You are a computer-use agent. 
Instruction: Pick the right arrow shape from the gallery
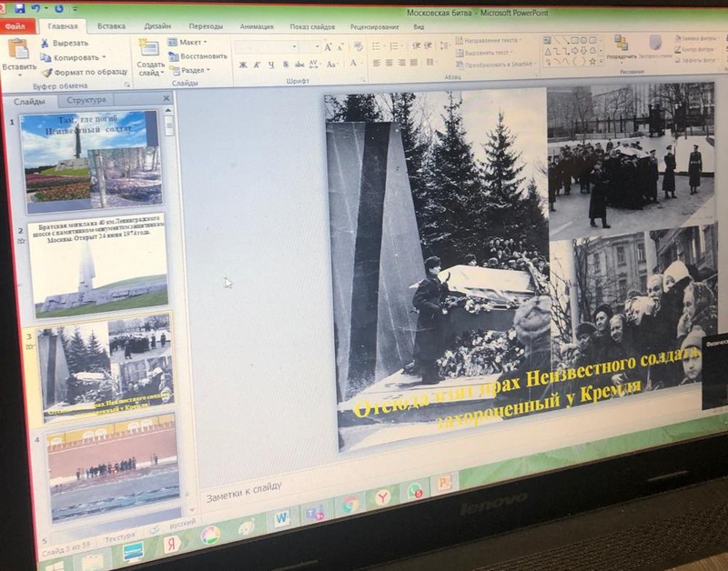pyautogui.click(x=575, y=51)
